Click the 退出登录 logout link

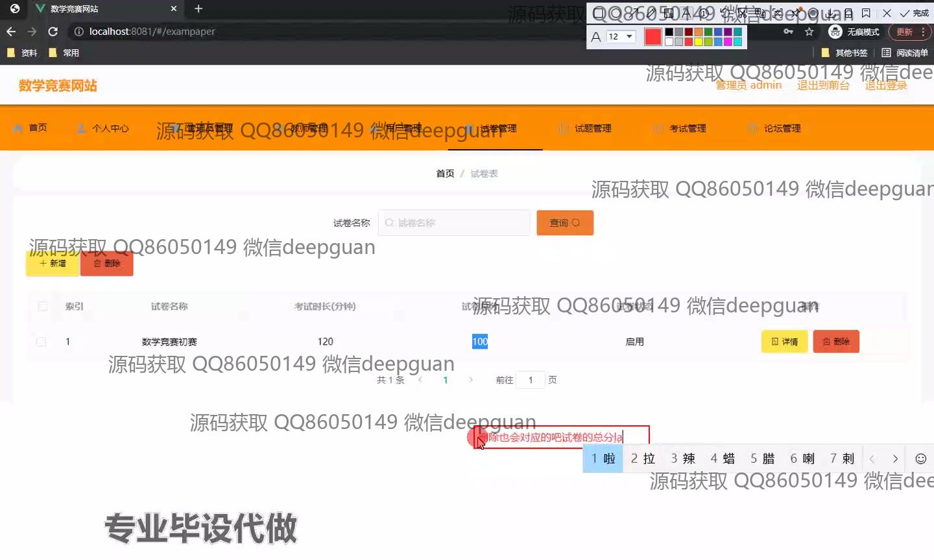coord(886,86)
